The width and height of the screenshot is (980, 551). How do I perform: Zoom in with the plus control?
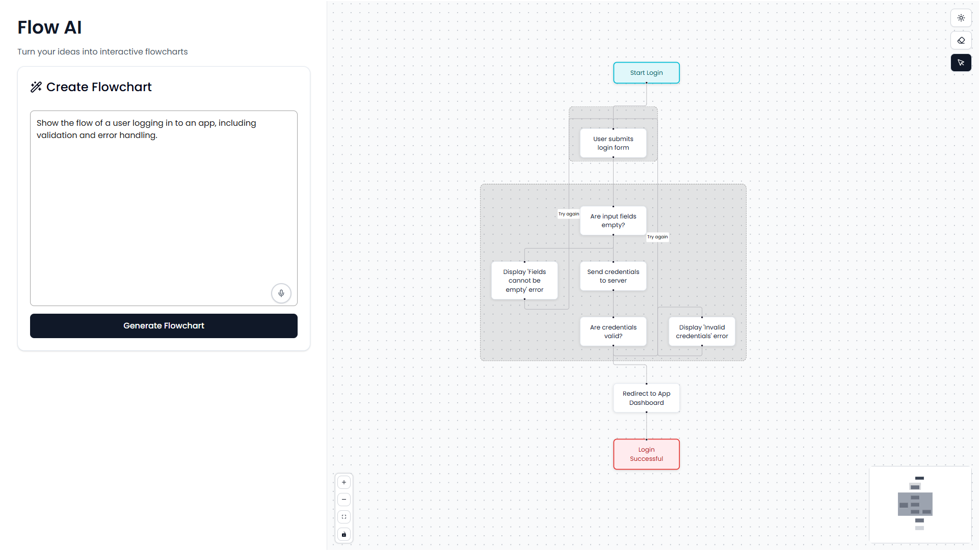pyautogui.click(x=344, y=482)
